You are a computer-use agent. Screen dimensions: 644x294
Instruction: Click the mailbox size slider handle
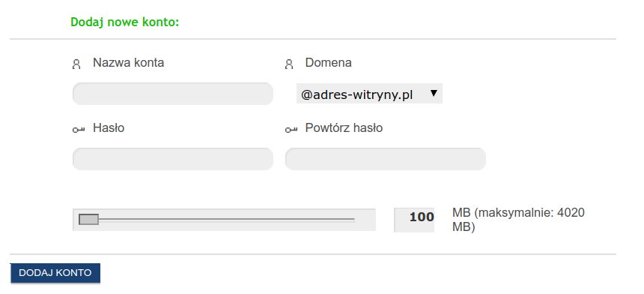pos(88,220)
